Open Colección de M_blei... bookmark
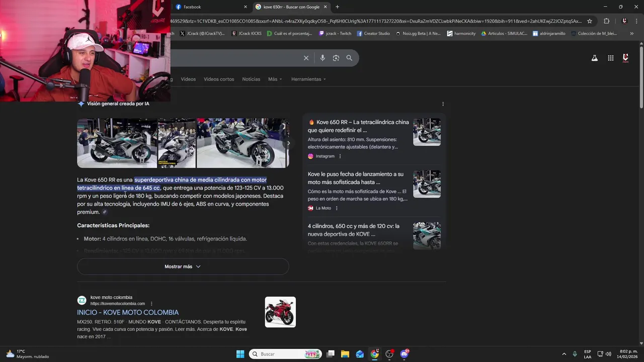 594,34
